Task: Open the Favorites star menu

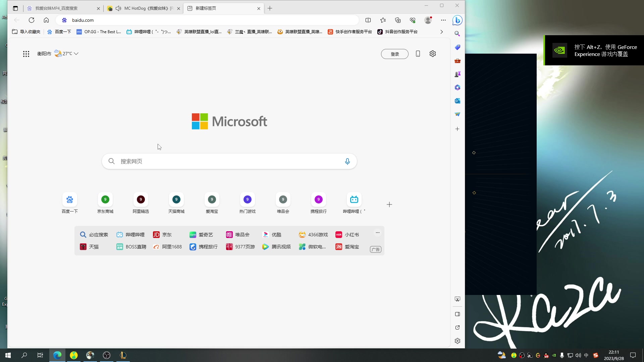Action: coord(383,20)
